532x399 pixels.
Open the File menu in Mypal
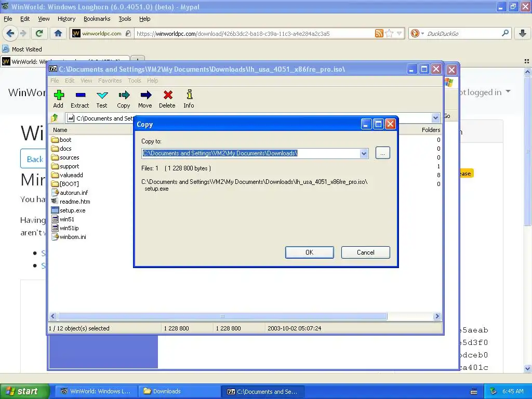tap(8, 19)
